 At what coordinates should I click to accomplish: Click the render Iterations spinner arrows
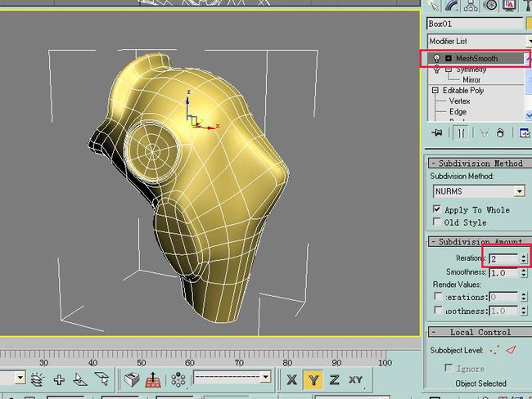coord(524,297)
